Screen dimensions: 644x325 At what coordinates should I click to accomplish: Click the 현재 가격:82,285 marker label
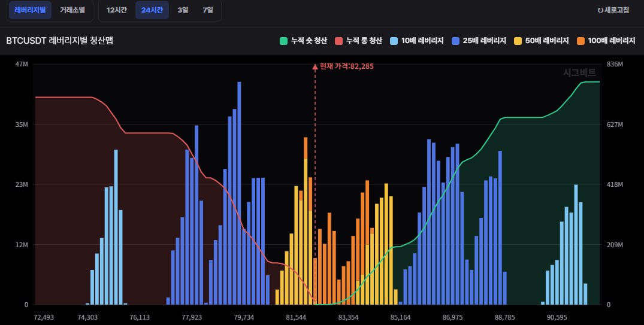click(347, 66)
